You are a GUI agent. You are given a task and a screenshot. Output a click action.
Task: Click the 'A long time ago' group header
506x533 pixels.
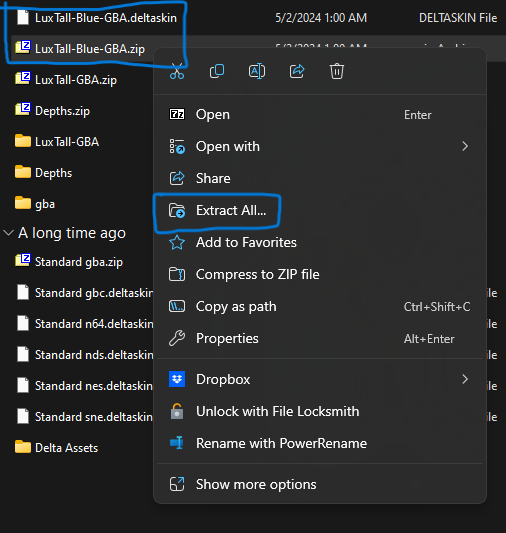tap(72, 233)
